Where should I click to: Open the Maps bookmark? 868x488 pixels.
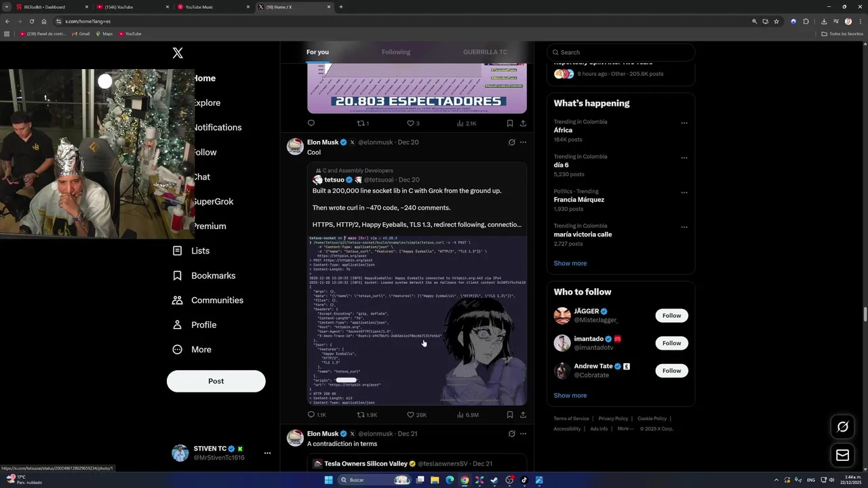(104, 34)
